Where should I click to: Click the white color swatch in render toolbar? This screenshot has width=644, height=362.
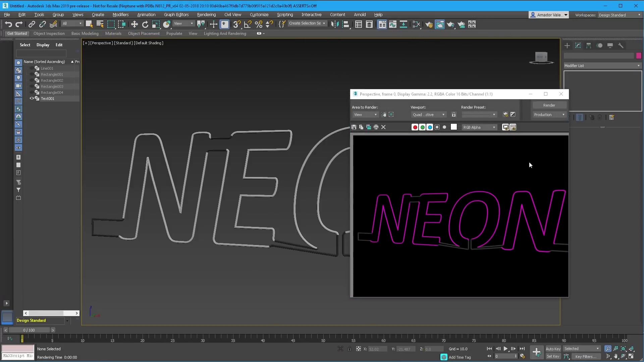coord(454,127)
